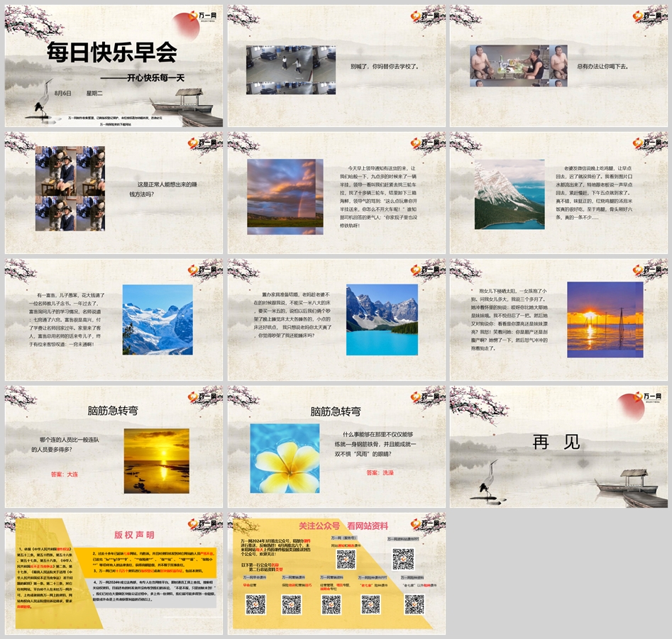Click the 8月6日 date text
Viewport: 672px width, 639px height.
63,93
